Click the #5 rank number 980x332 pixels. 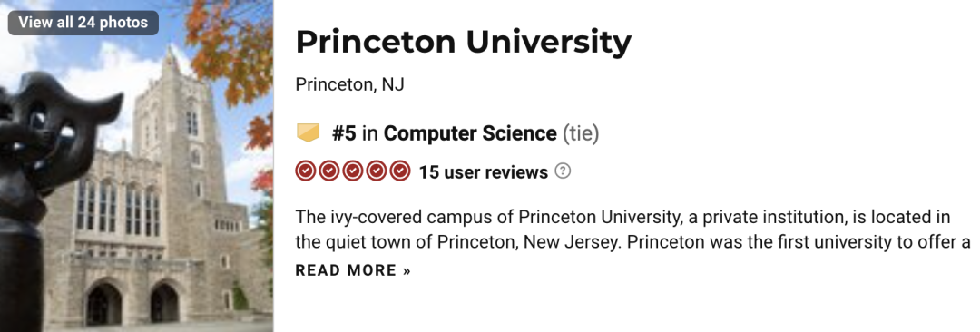pyautogui.click(x=344, y=133)
